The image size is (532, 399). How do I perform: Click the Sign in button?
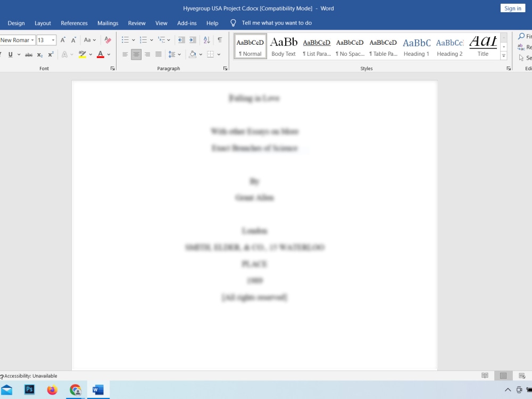pos(513,8)
